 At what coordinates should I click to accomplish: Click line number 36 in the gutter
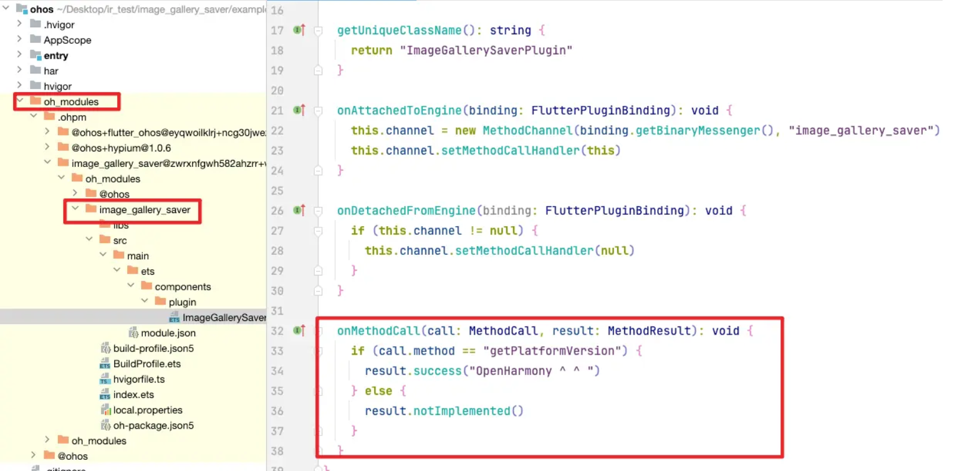click(x=277, y=411)
